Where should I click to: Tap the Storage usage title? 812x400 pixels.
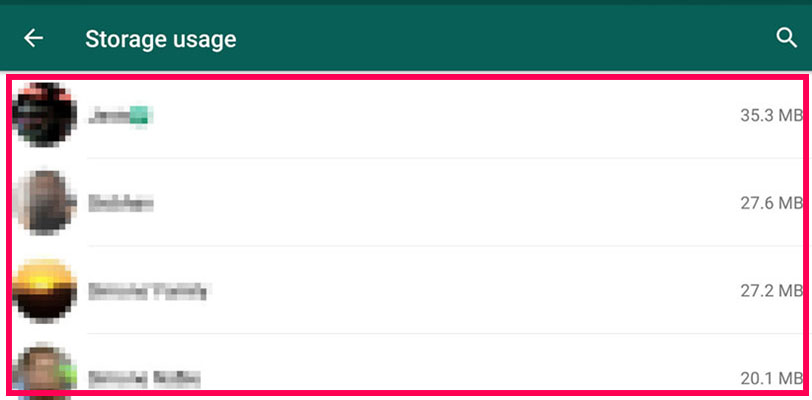coord(161,39)
